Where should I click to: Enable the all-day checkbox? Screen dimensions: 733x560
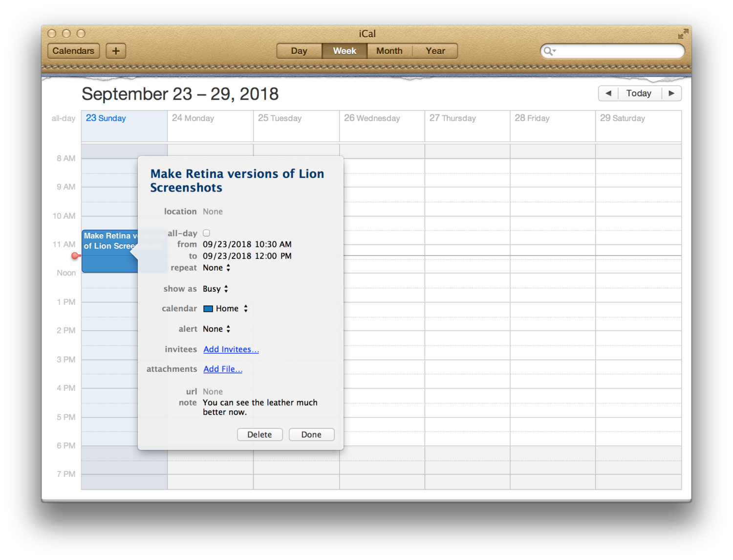pyautogui.click(x=207, y=233)
